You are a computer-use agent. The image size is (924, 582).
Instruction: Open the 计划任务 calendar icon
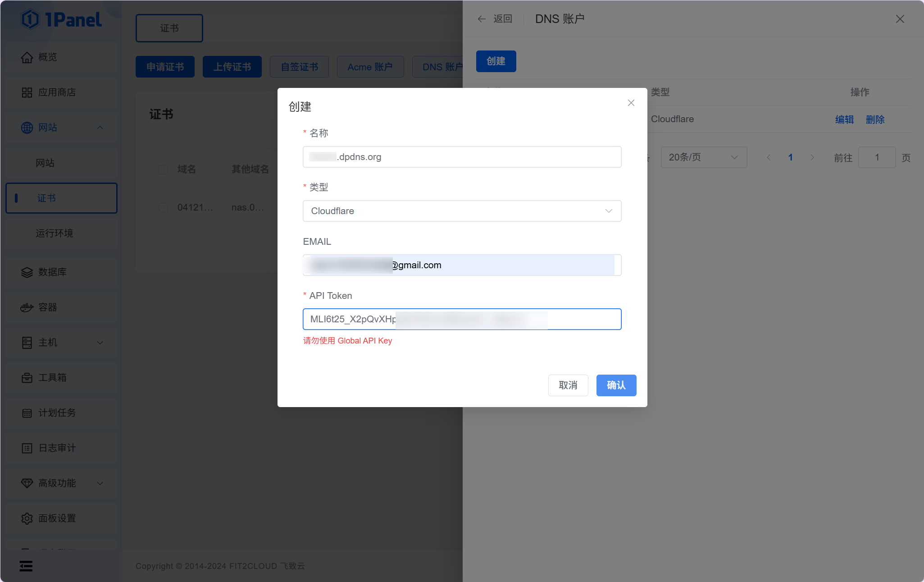click(x=27, y=413)
